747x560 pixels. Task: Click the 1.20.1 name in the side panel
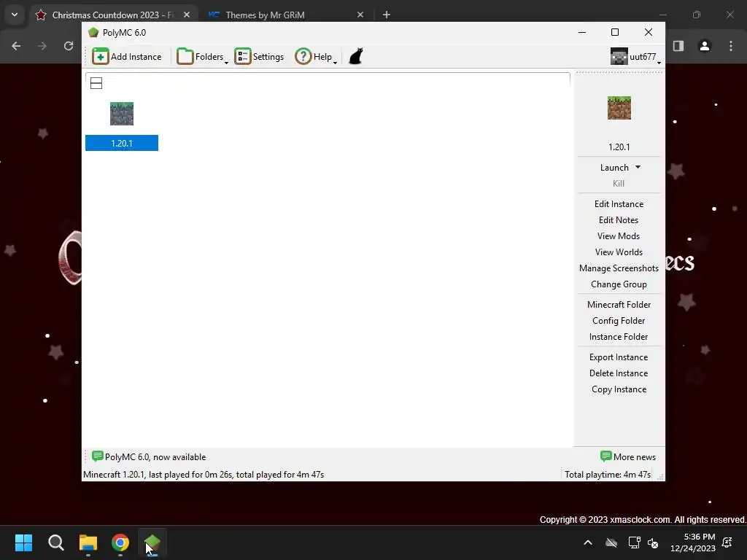coord(619,147)
